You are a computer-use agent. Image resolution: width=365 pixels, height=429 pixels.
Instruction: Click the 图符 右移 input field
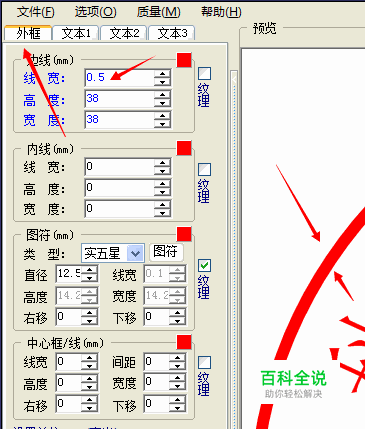click(x=69, y=316)
